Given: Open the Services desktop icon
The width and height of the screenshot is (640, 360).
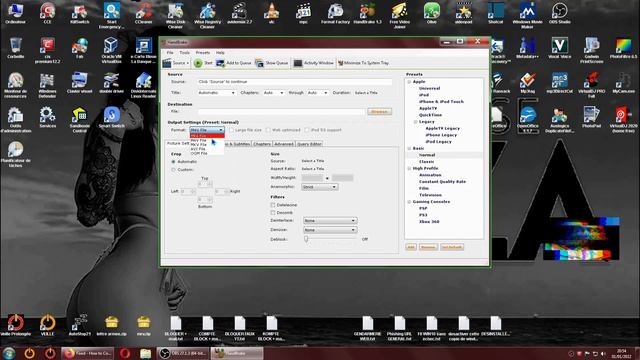Looking at the screenshot, I should [x=47, y=118].
